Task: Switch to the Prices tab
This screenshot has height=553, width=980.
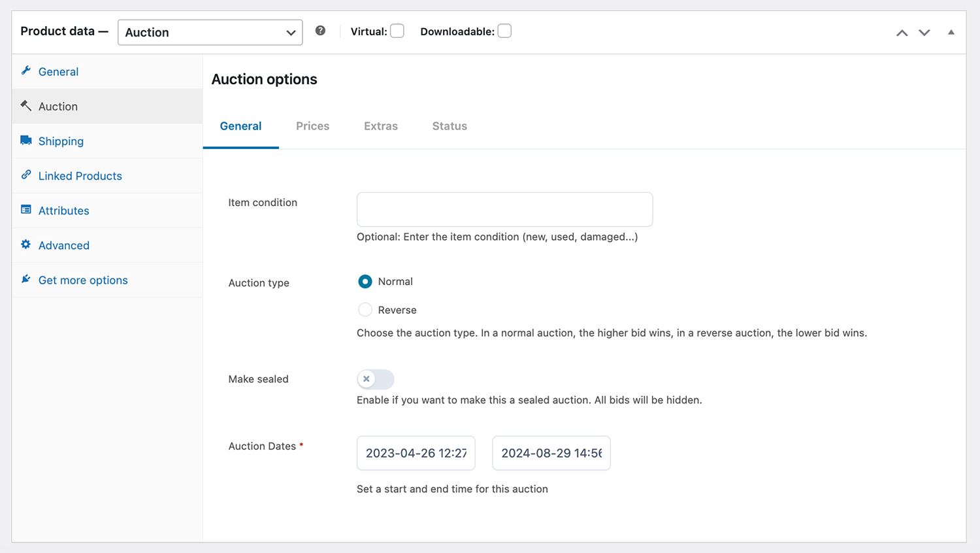Action: [x=312, y=126]
